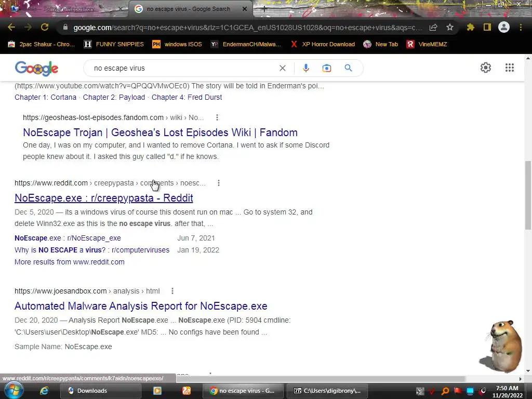The height and width of the screenshot is (399, 532).
Task: Click the red flag tray icon
Action: [458, 391]
